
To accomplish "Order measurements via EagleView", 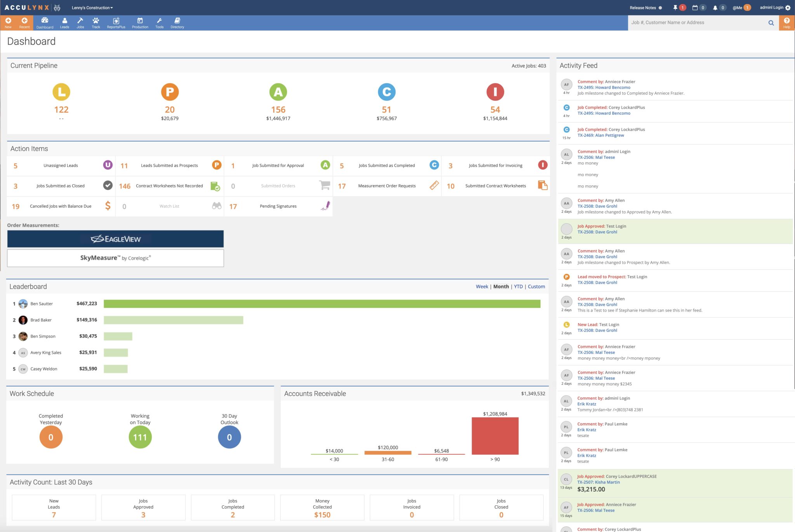I will coord(115,239).
